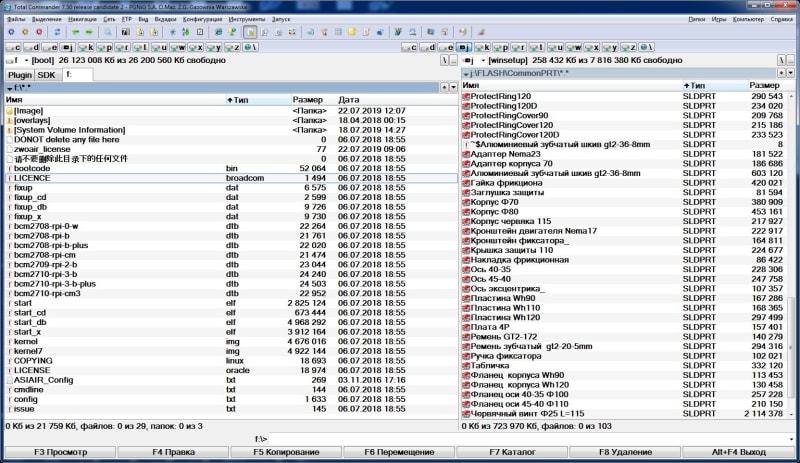The height and width of the screenshot is (463, 800).
Task: Click the blue star toolbar icon
Action: click(x=172, y=32)
